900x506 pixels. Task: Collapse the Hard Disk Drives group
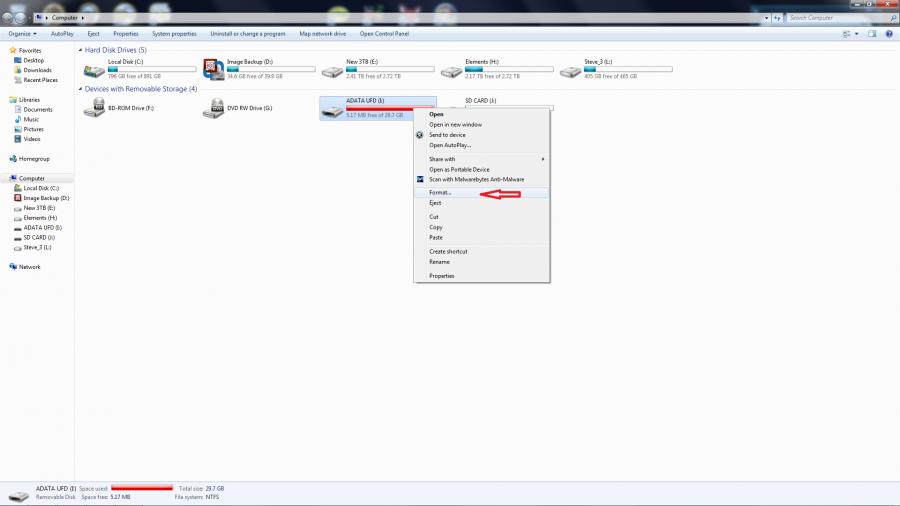click(x=80, y=50)
